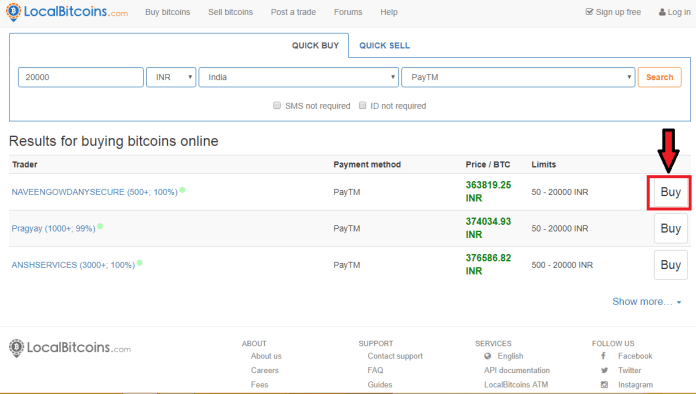The width and height of the screenshot is (696, 394).
Task: Click the Twitter bird icon in footer
Action: [x=604, y=370]
